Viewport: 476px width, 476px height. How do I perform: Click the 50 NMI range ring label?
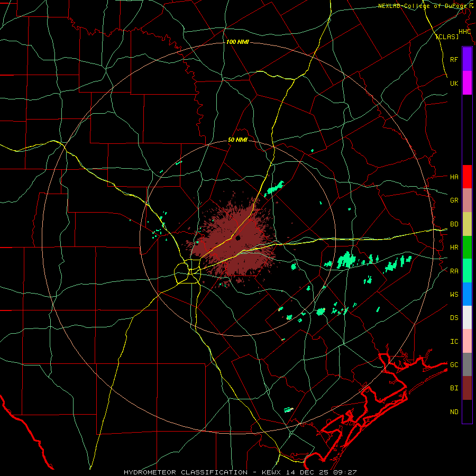tap(237, 140)
